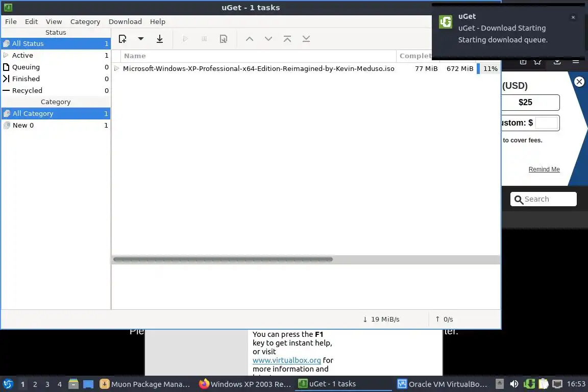Click the '77 MiB' completed size cell
The height and width of the screenshot is (392, 588).
(x=426, y=68)
